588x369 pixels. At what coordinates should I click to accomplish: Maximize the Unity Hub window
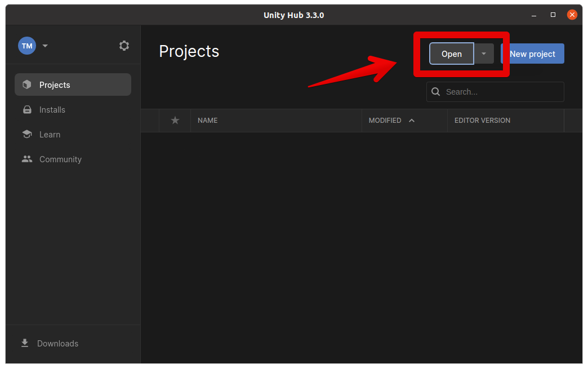[553, 15]
